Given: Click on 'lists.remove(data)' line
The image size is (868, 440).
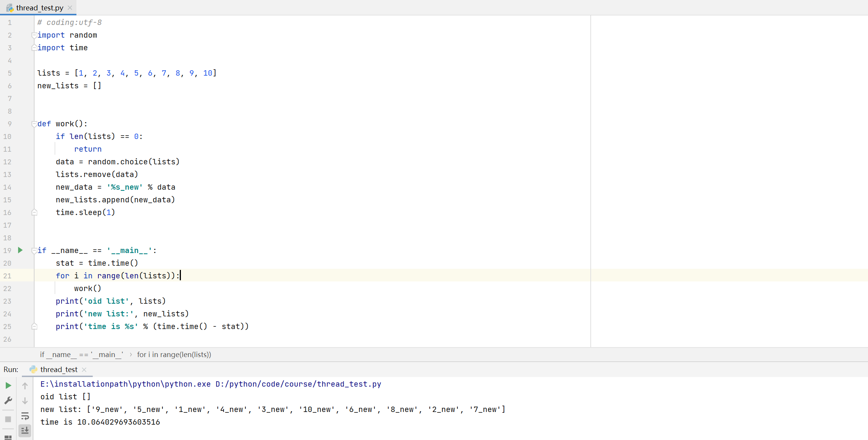Looking at the screenshot, I should (97, 174).
